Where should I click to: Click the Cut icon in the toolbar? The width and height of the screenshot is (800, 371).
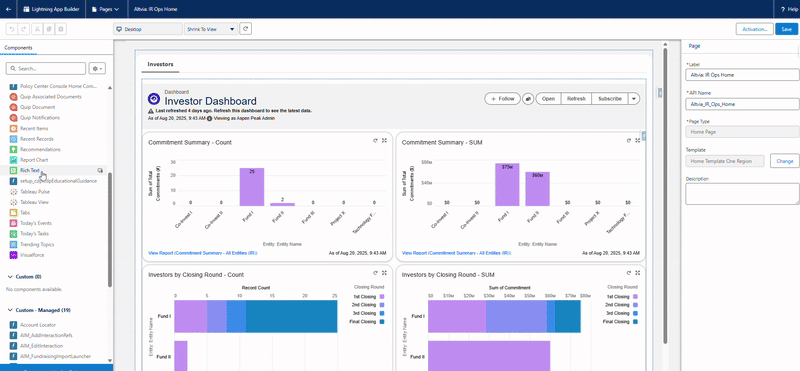(x=38, y=29)
